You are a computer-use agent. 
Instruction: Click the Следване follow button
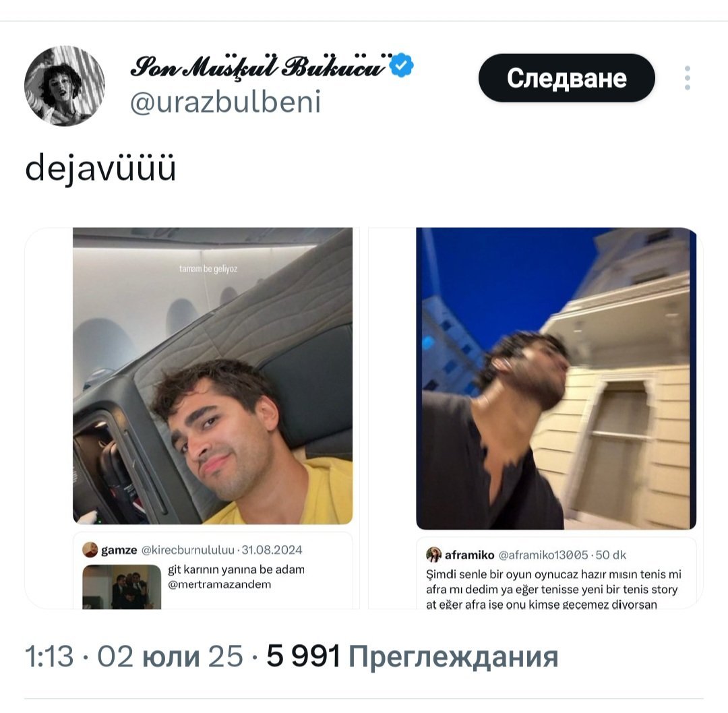566,78
